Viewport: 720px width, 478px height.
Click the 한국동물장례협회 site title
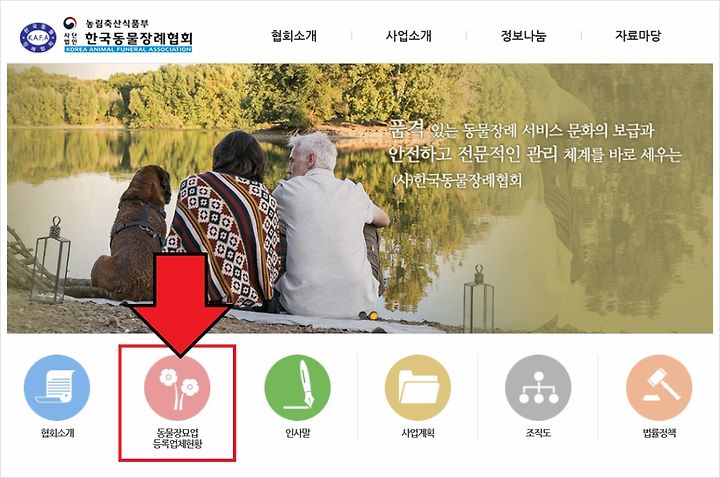tap(139, 38)
